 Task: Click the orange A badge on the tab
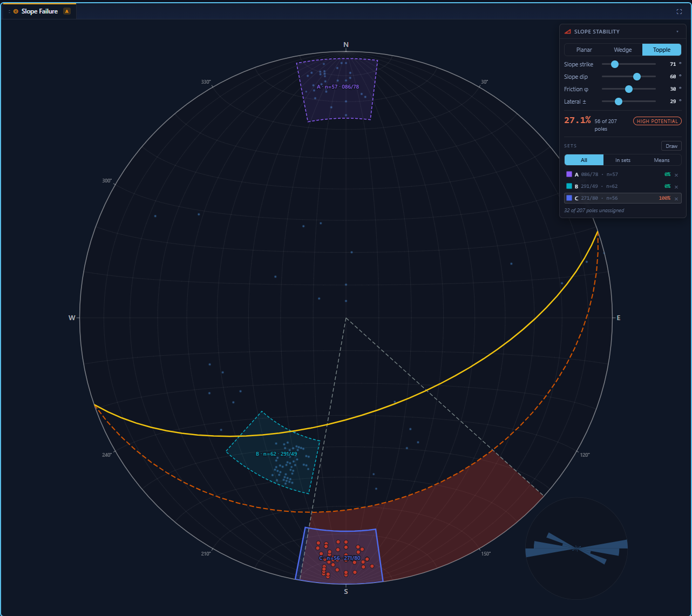coord(67,11)
